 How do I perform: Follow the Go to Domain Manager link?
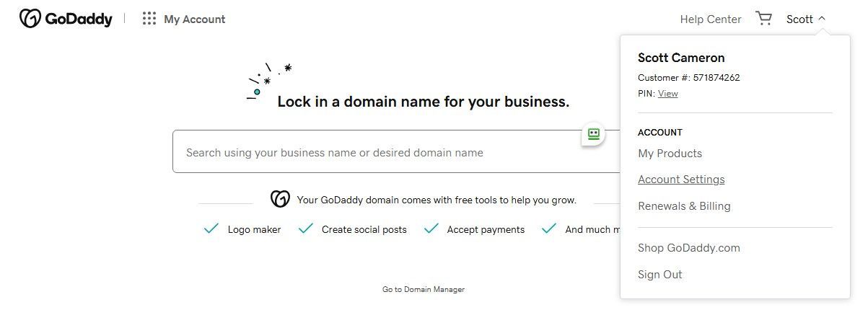point(424,289)
